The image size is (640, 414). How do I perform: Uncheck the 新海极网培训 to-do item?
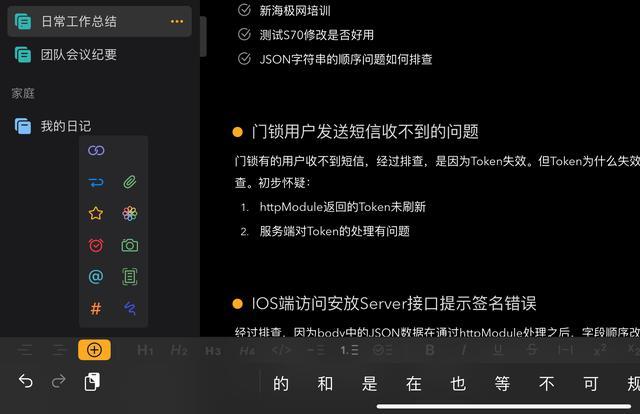coord(244,10)
